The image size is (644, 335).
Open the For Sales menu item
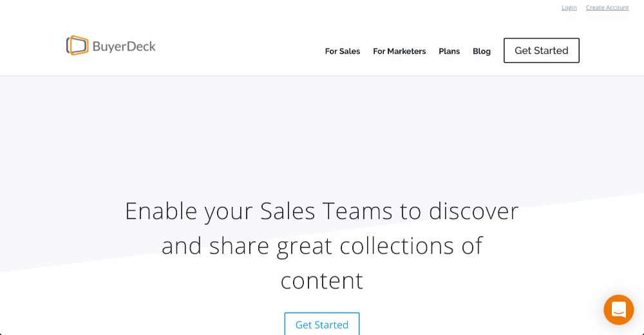coord(343,52)
